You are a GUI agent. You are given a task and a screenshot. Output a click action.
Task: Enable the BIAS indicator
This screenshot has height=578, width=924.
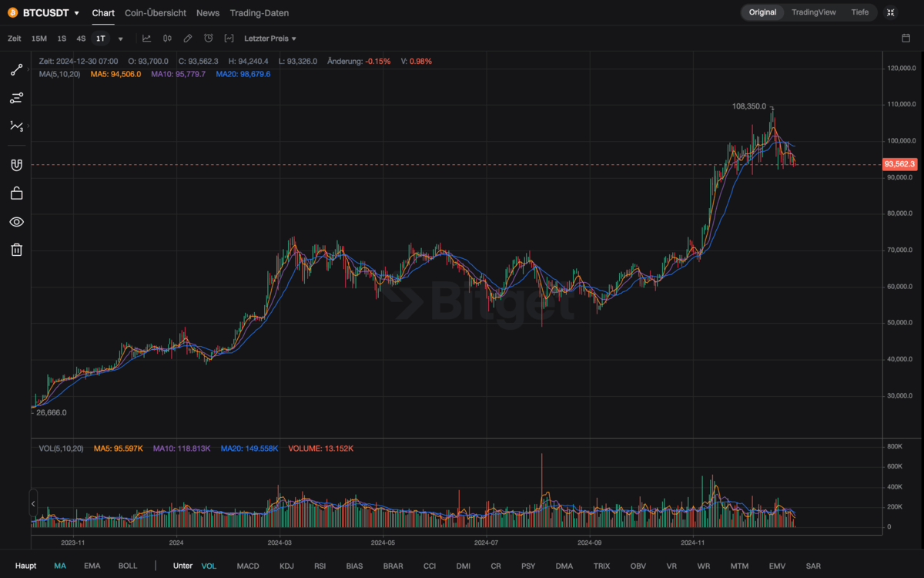coord(354,566)
